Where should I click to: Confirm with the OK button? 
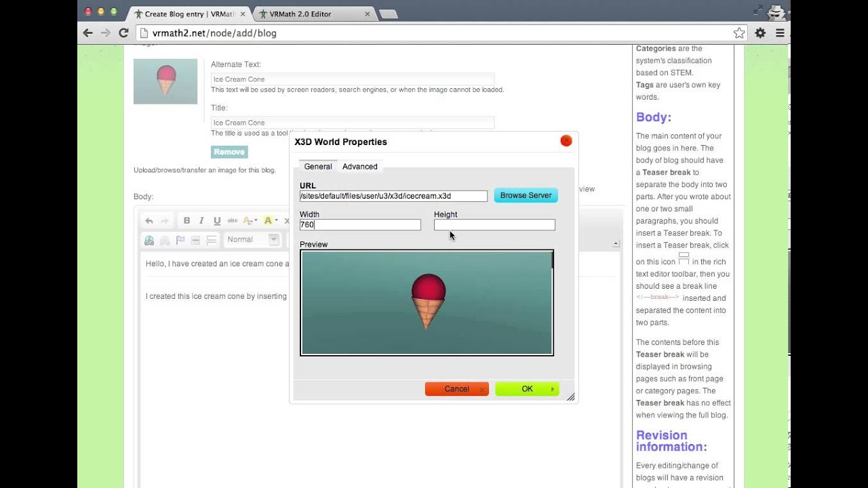(x=527, y=389)
